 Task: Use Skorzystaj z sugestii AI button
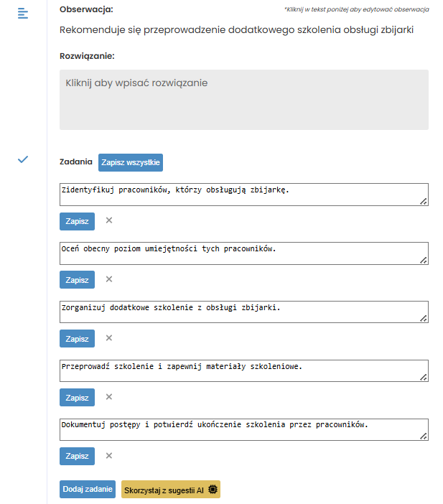tap(171, 489)
